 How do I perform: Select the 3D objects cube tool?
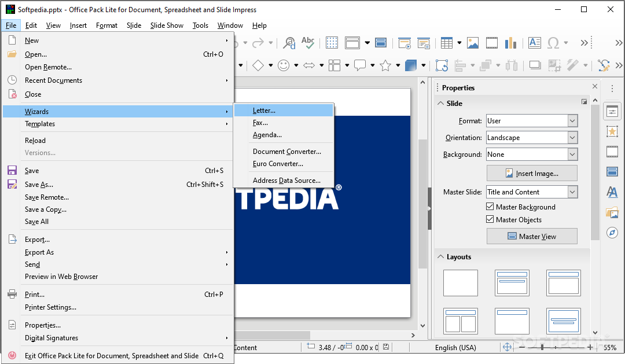[x=410, y=65]
